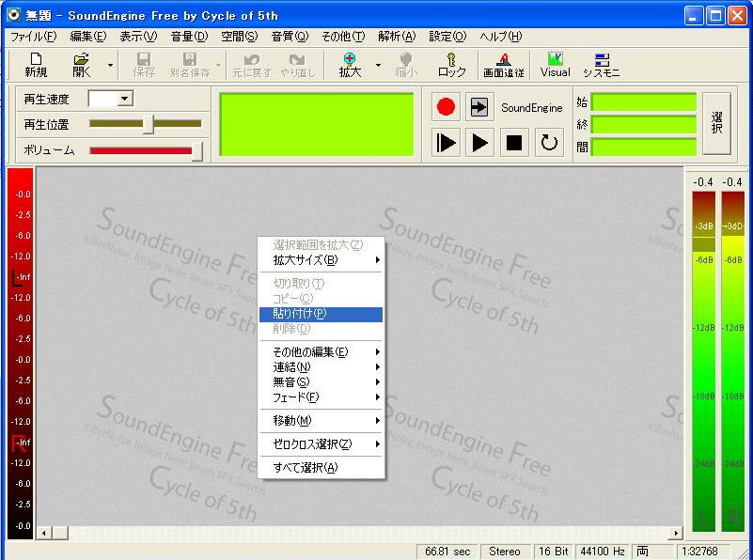The width and height of the screenshot is (753, 560).
Task: Toggle loop playback circular arrow
Action: coord(549,143)
